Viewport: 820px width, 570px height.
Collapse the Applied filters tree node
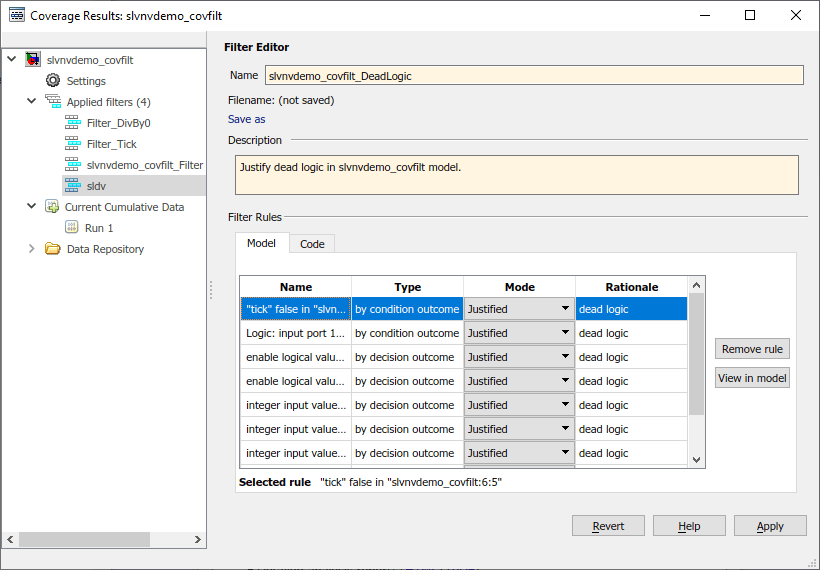31,102
